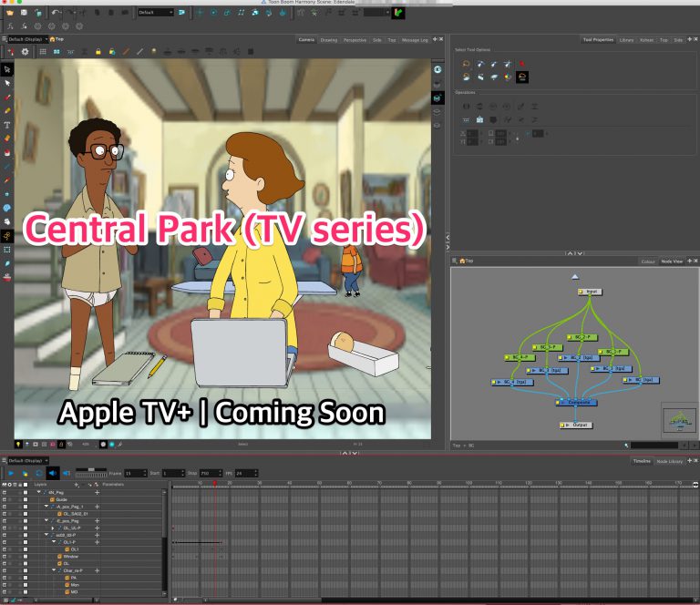The image size is (700, 605).
Task: Enable the sound speaker button in Timeline
Action: [x=53, y=473]
